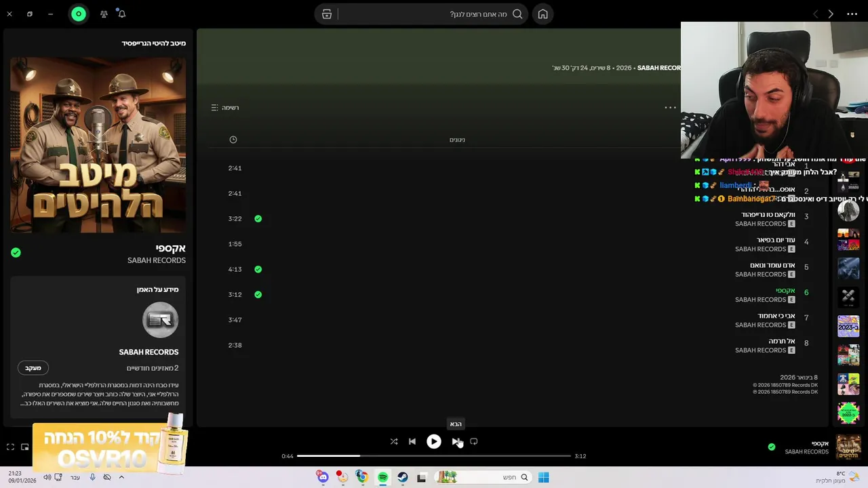Click the 1:55 track duration

235,244
